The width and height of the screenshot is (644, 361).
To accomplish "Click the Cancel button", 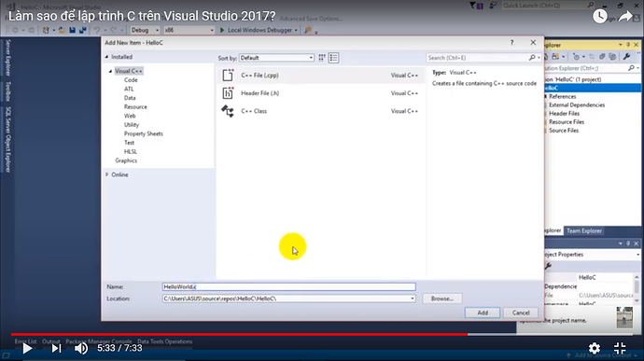I will [521, 312].
